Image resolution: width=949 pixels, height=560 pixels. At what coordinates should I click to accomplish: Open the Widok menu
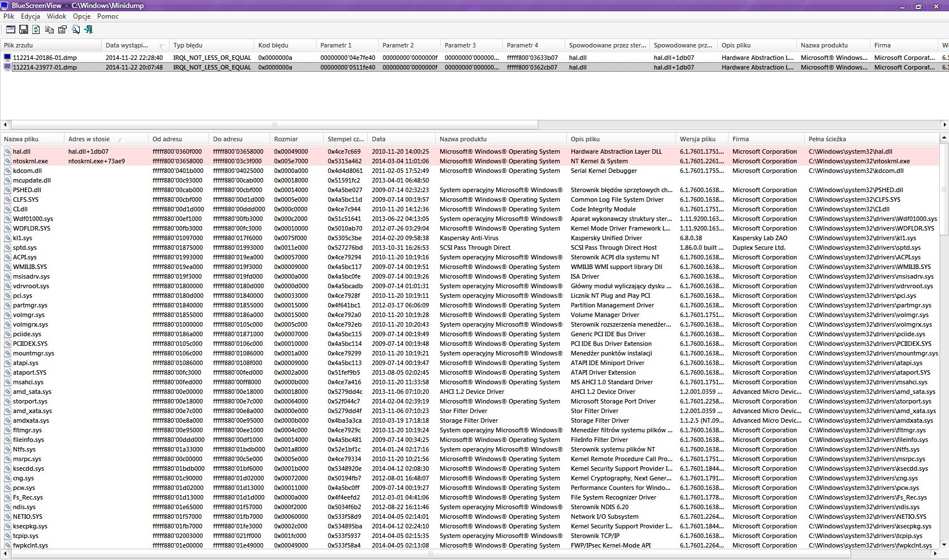[57, 16]
